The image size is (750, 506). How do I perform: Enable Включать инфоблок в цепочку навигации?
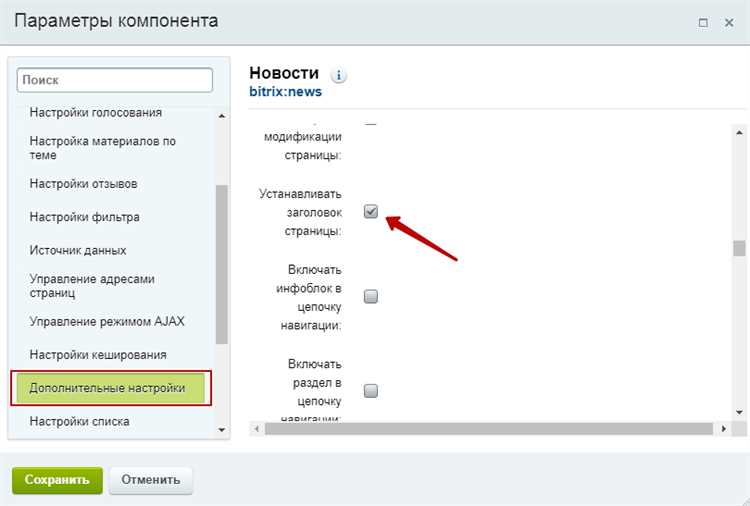[371, 297]
